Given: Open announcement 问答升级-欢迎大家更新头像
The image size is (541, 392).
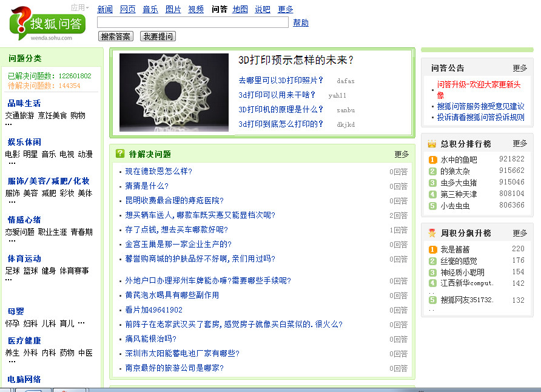Looking at the screenshot, I should coord(479,90).
